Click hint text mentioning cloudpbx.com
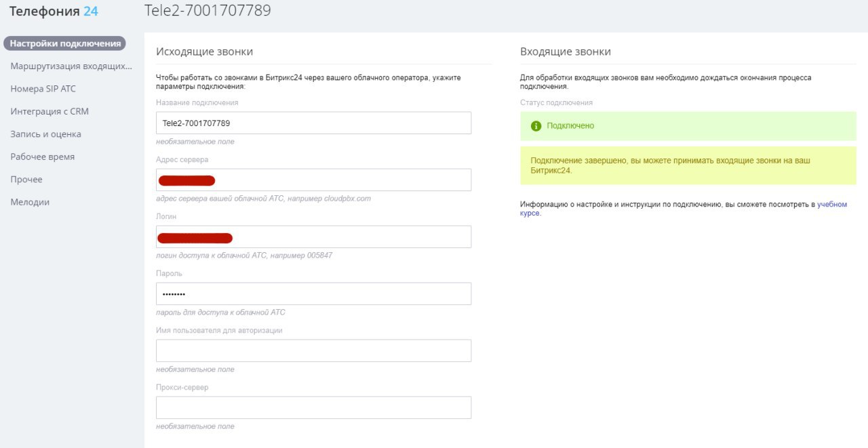Viewport: 868px width, 448px height. click(x=263, y=199)
